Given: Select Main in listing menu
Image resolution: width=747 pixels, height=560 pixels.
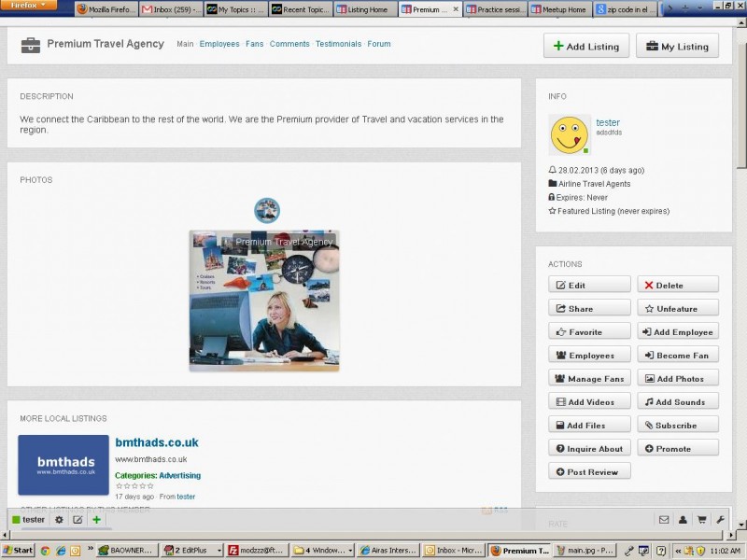Looking at the screenshot, I should point(185,44).
